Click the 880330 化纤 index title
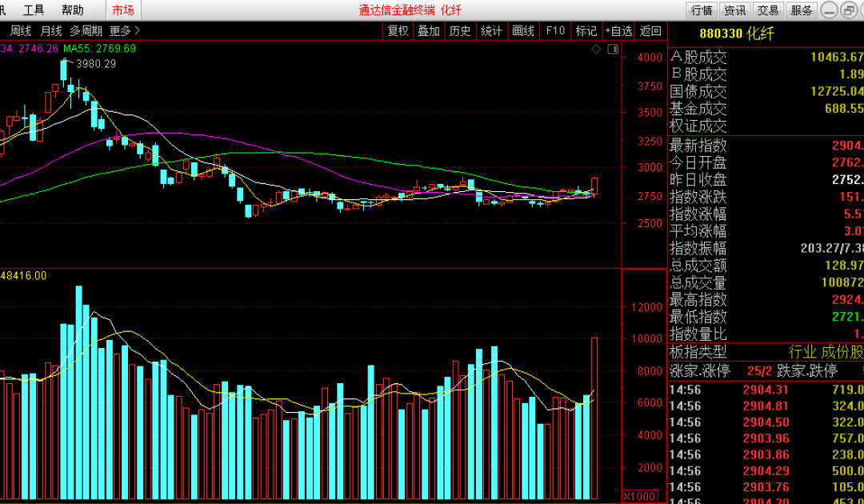This screenshot has height=504, width=864. (736, 34)
